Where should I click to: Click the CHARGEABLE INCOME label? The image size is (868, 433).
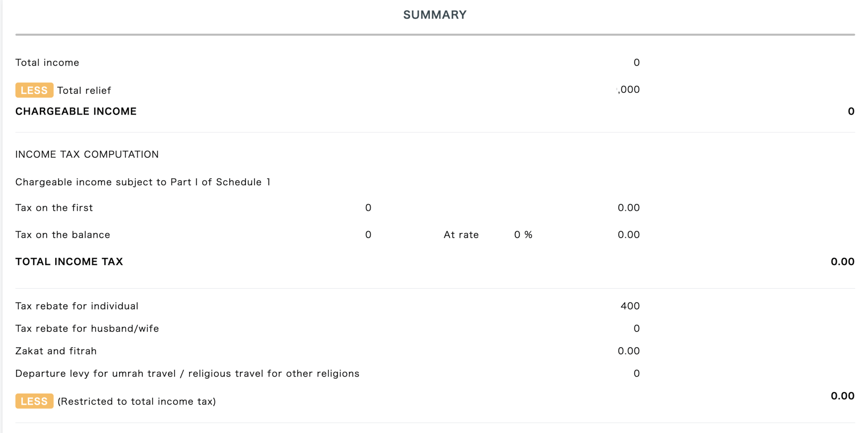[x=76, y=112]
